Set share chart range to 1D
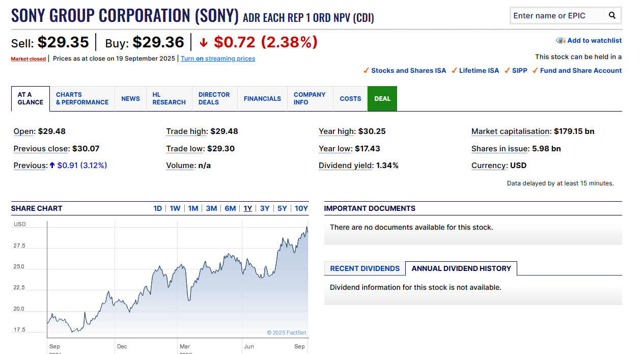Viewport: 644px width, 354px height. pyautogui.click(x=158, y=208)
